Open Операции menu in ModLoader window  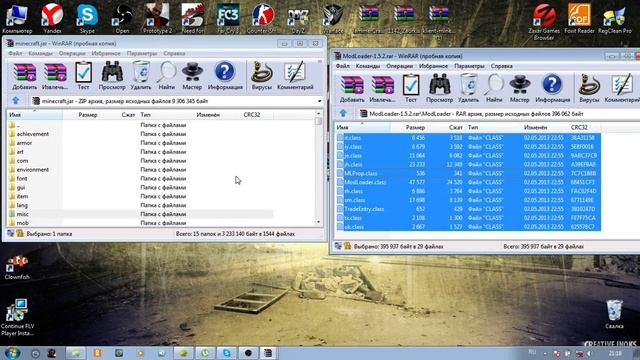point(399,66)
